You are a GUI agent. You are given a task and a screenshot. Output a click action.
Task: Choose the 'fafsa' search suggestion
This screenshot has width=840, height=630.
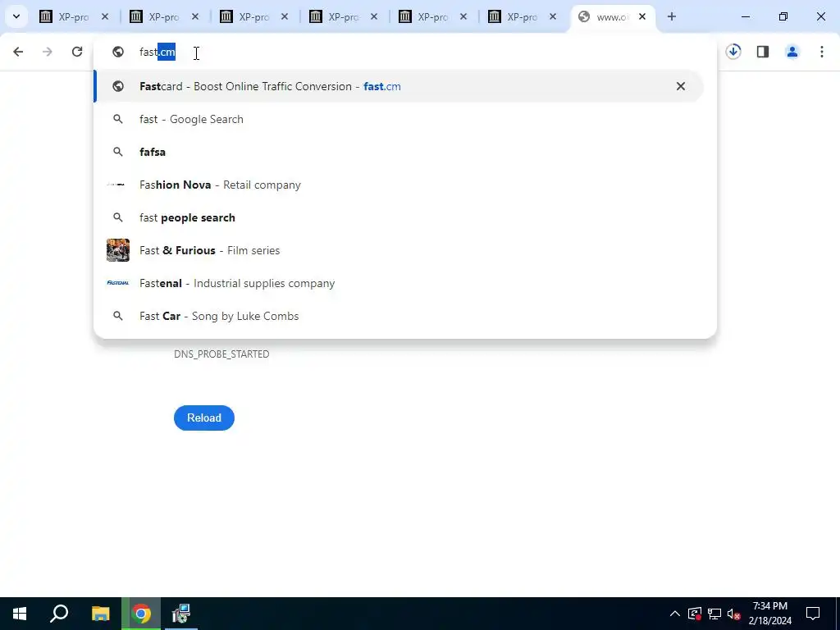click(399, 152)
